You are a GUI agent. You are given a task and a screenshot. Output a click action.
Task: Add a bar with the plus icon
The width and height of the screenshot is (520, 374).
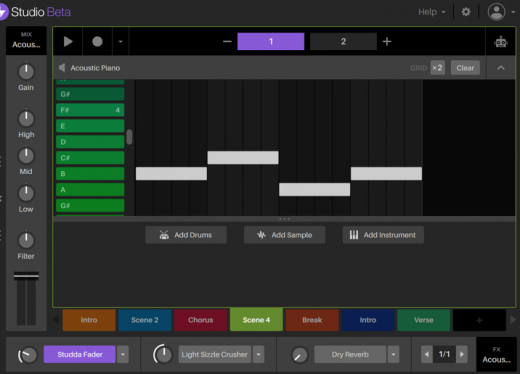point(387,42)
